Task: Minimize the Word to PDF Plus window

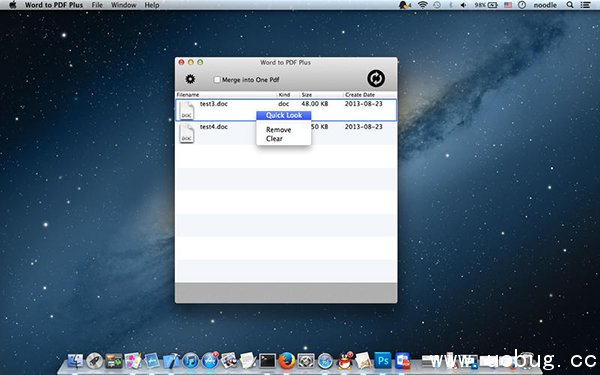Action: pyautogui.click(x=191, y=62)
